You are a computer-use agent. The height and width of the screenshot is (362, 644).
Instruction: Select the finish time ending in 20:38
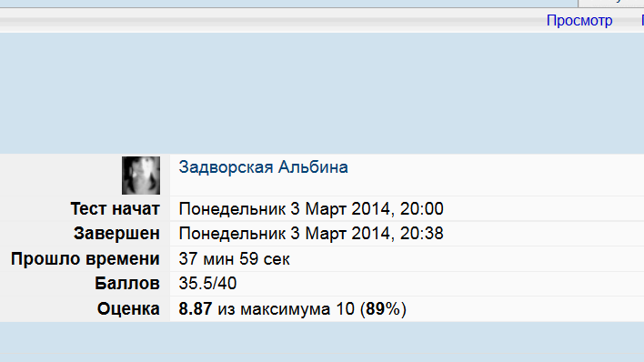tap(311, 234)
